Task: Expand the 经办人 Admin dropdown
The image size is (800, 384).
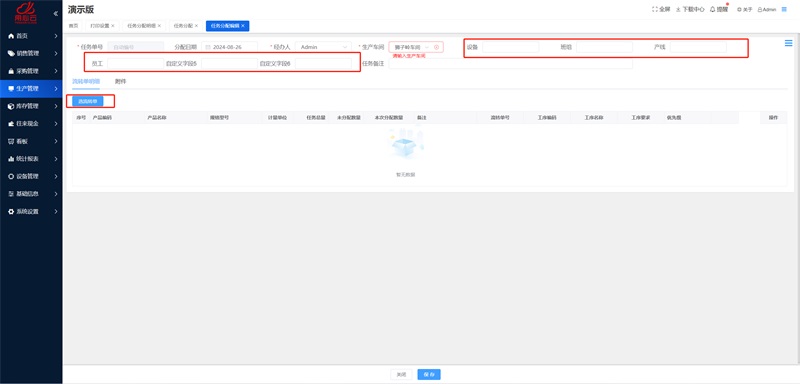Action: pos(323,47)
